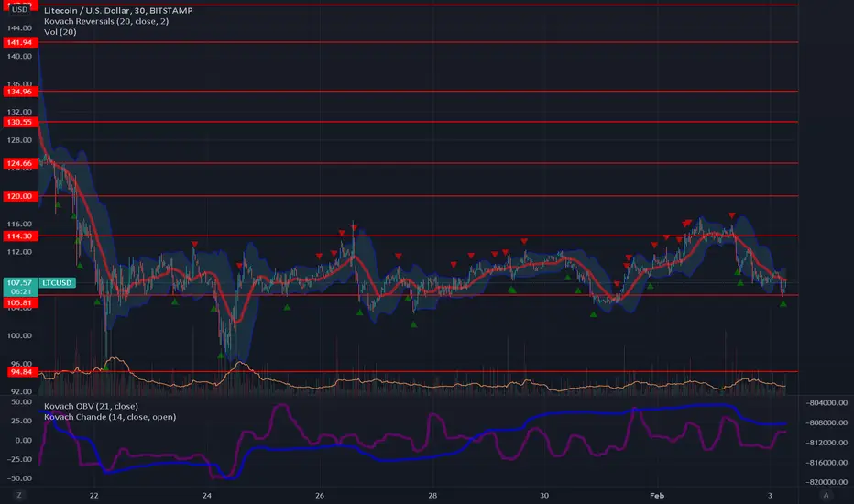Click the 24 date on time axis

click(x=207, y=495)
